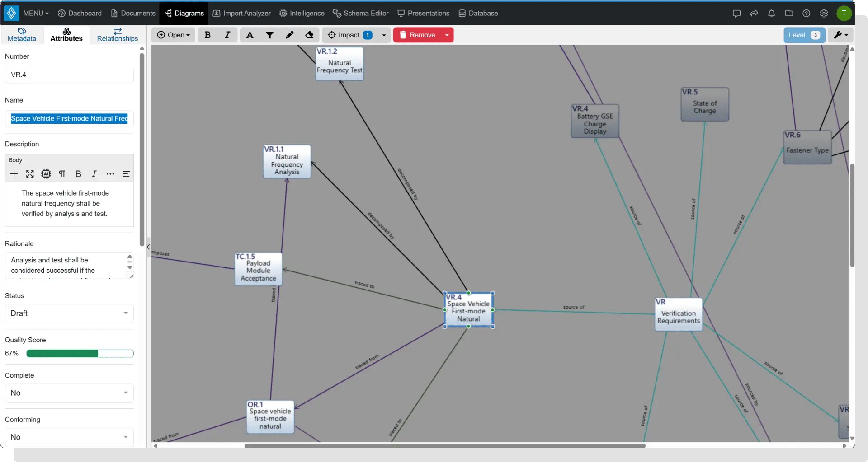
Task: Toggle italic in Description editor
Action: [94, 174]
